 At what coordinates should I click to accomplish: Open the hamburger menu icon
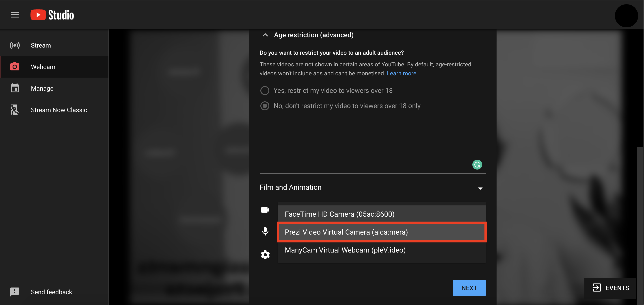click(x=15, y=15)
